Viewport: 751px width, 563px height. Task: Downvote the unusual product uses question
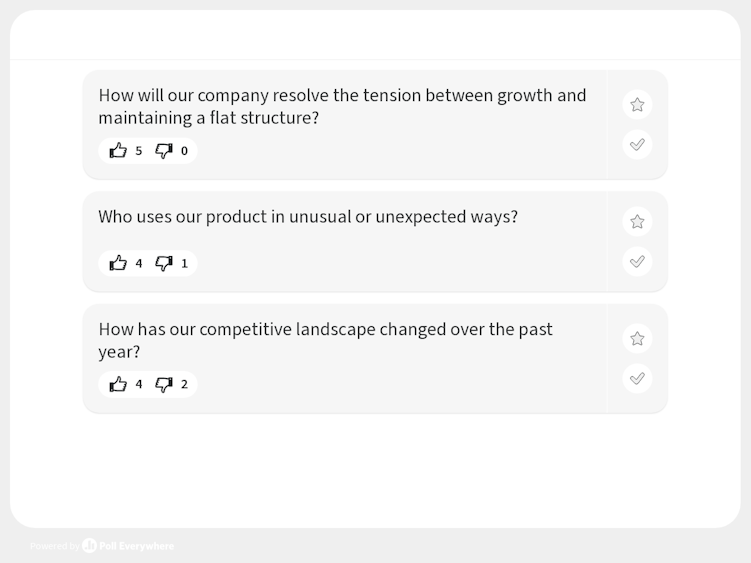(164, 263)
